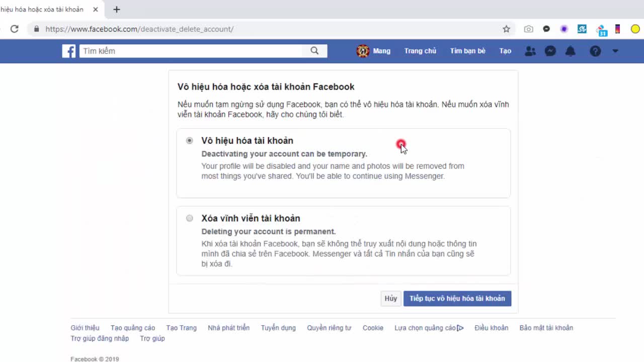Open Tuyển dụng footer link
Viewport: 644px width, 362px height.
click(x=278, y=328)
